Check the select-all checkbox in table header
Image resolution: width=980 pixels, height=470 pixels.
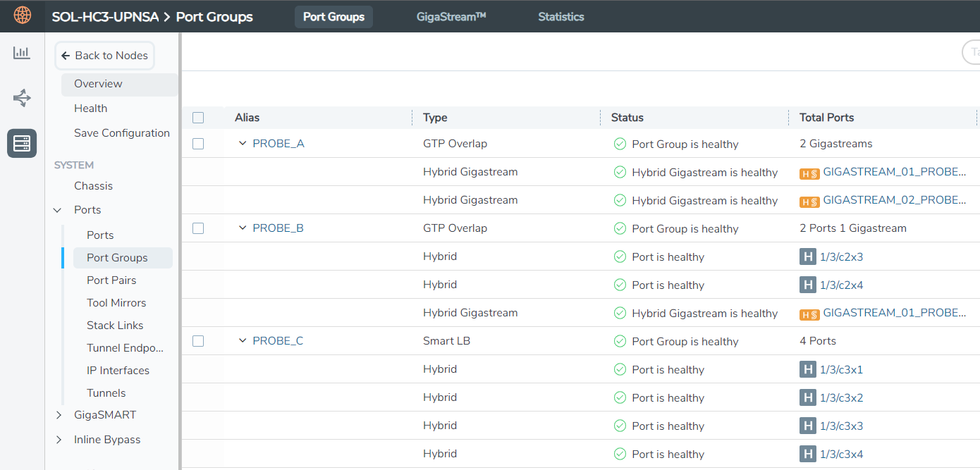pyautogui.click(x=198, y=117)
